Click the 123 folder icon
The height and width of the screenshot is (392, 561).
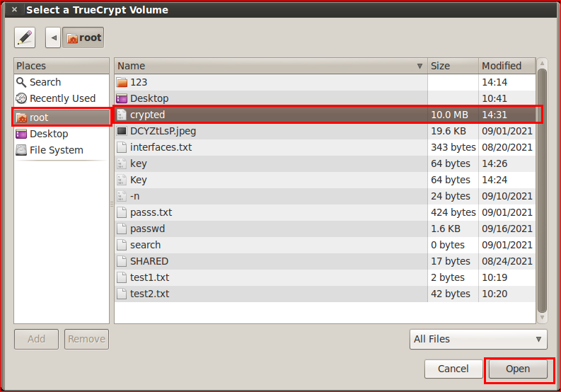pos(122,82)
